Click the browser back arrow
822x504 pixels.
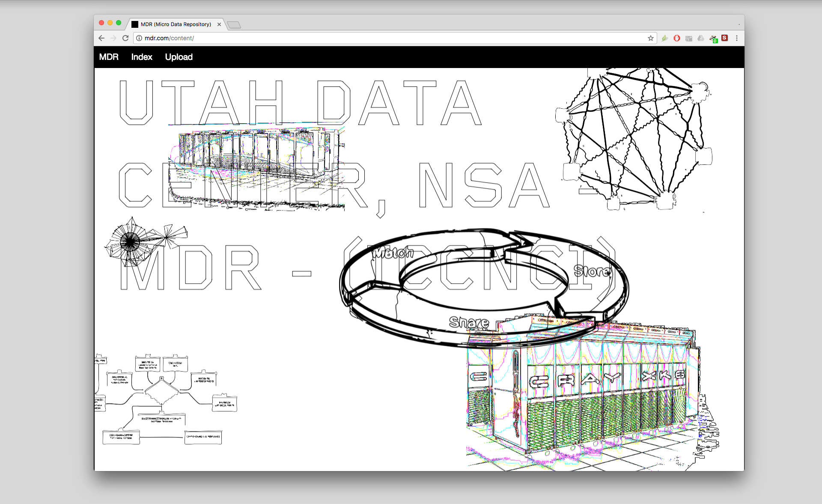(x=101, y=38)
